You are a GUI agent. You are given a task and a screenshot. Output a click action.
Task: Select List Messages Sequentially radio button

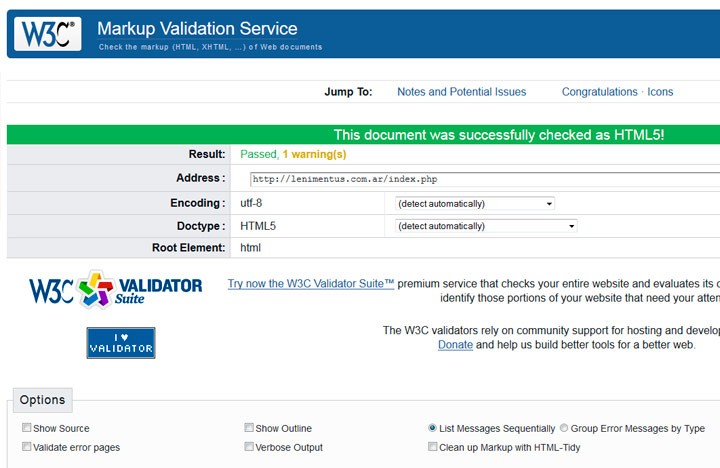coord(432,428)
